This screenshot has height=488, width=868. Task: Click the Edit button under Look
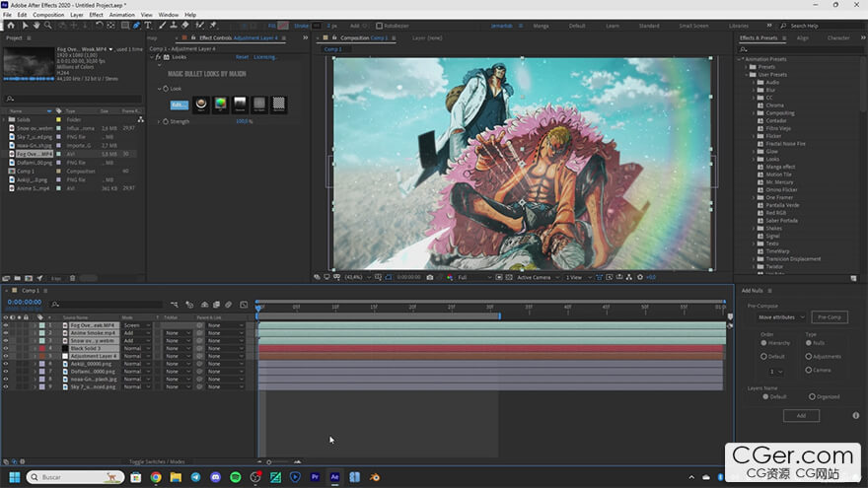pos(179,105)
